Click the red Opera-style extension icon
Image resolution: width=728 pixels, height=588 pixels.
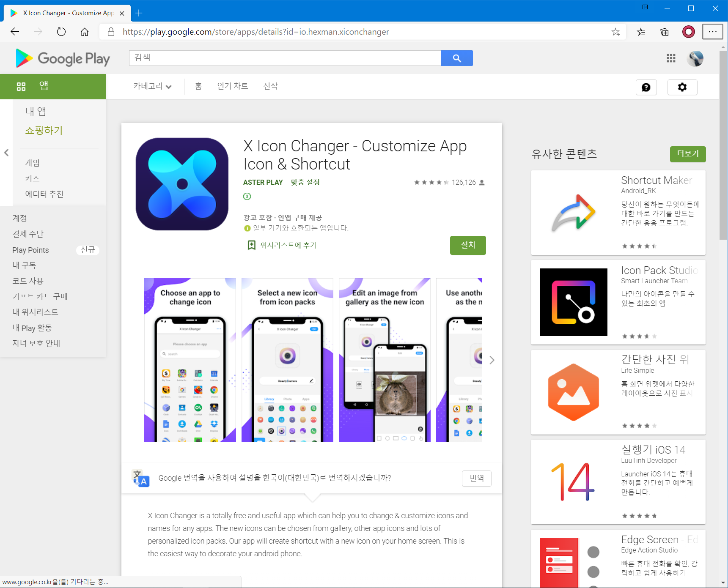689,32
